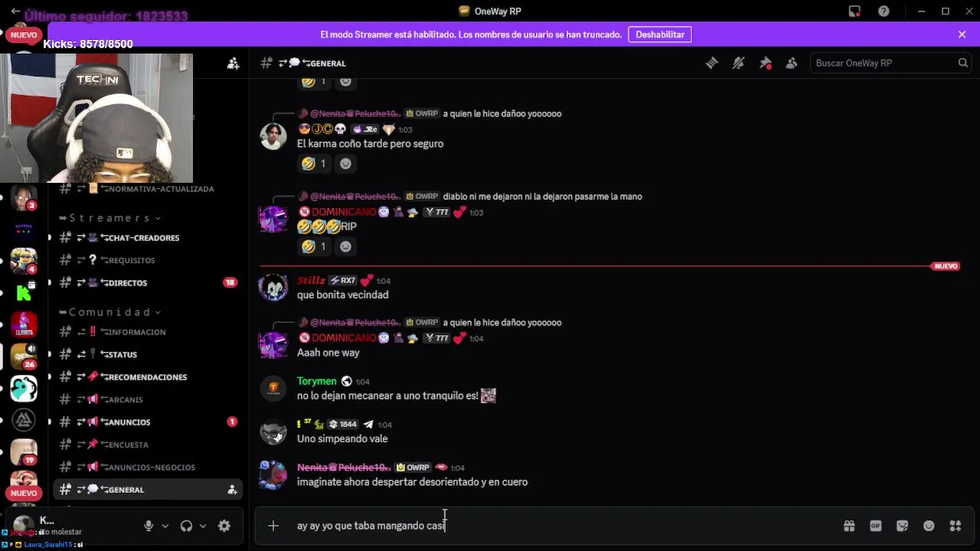
Task: Open the gift icon in message bar
Action: coord(849,526)
